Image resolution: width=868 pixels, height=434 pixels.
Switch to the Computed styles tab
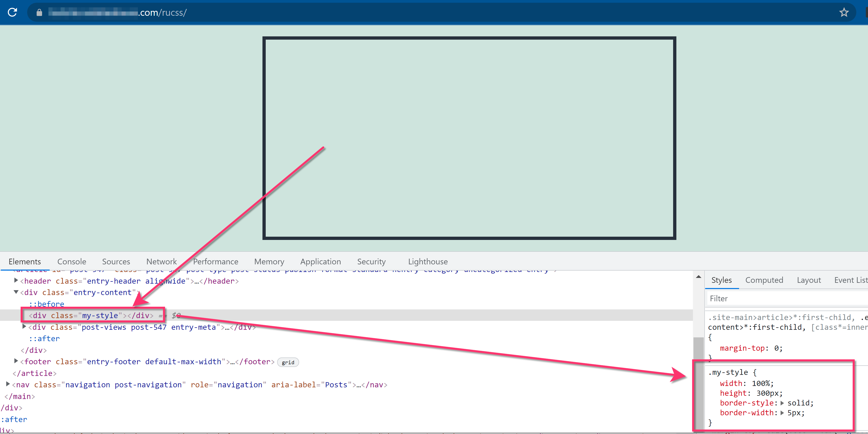764,280
